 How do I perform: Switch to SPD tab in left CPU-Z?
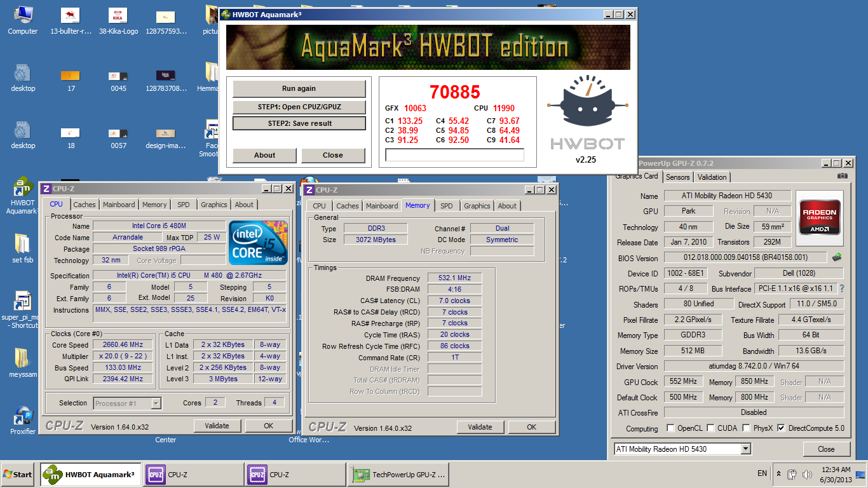(183, 205)
